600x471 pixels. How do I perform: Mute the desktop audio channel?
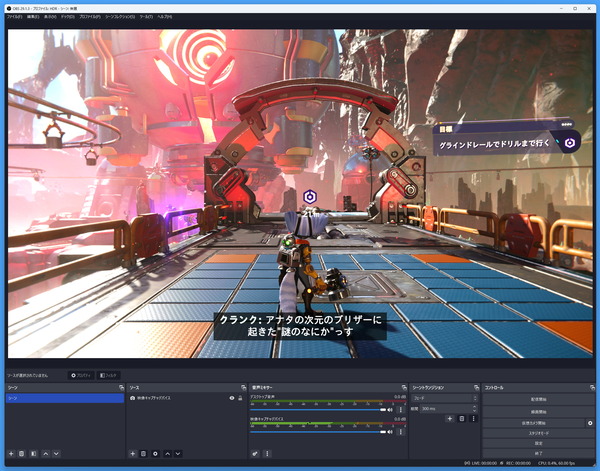[390, 410]
